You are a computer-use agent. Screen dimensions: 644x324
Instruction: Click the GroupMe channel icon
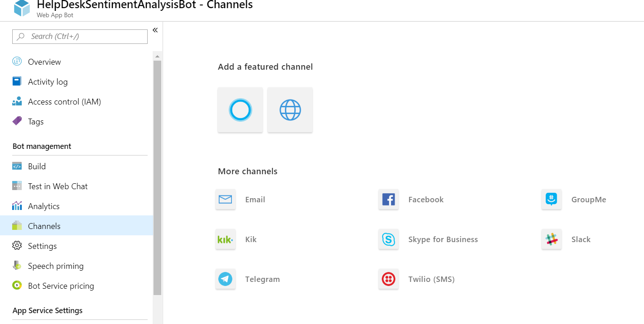(552, 200)
